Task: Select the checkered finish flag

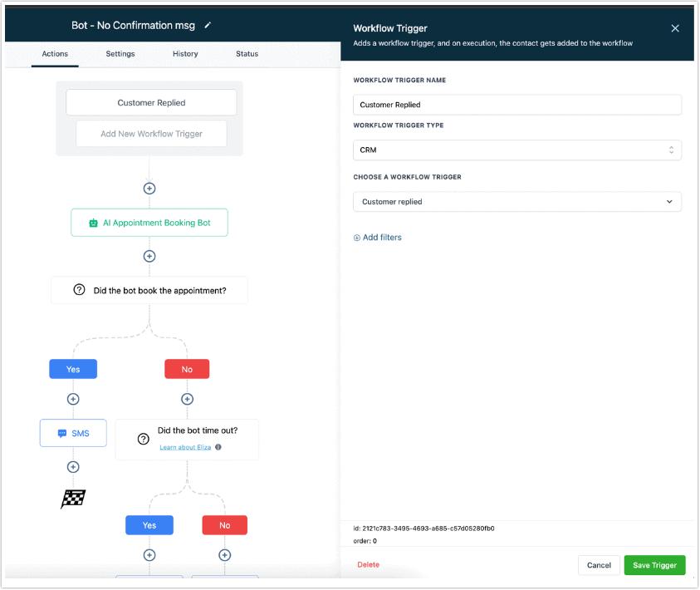Action: [73, 499]
